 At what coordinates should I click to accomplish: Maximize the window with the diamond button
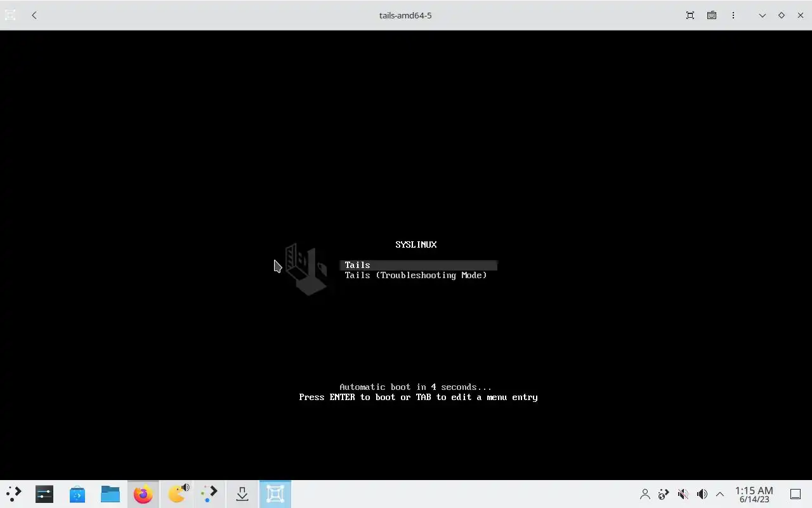(782, 15)
